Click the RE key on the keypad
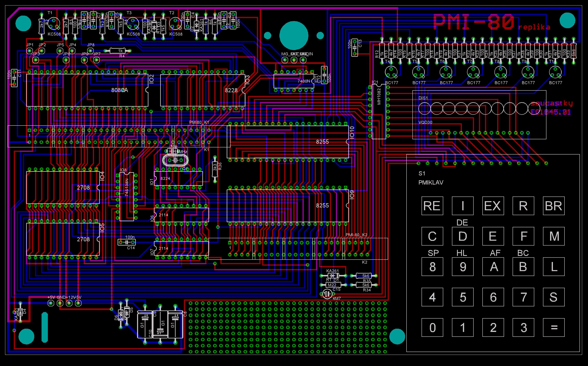588x366 pixels. (x=432, y=206)
